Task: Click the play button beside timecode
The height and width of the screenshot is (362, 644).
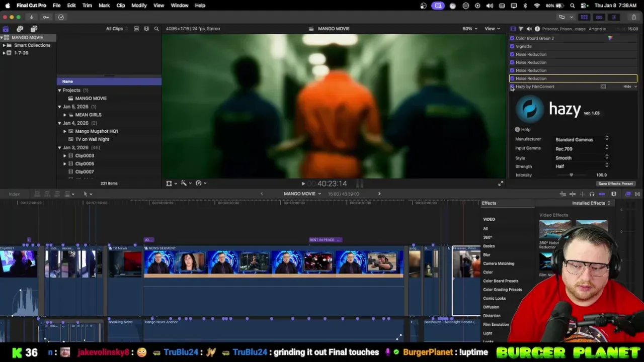Action: pos(303,184)
